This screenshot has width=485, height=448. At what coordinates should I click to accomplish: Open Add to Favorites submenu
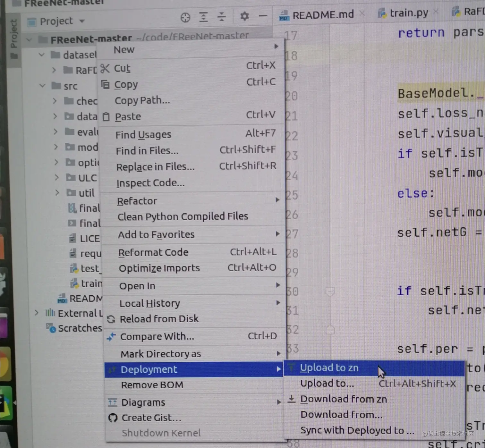coord(193,234)
